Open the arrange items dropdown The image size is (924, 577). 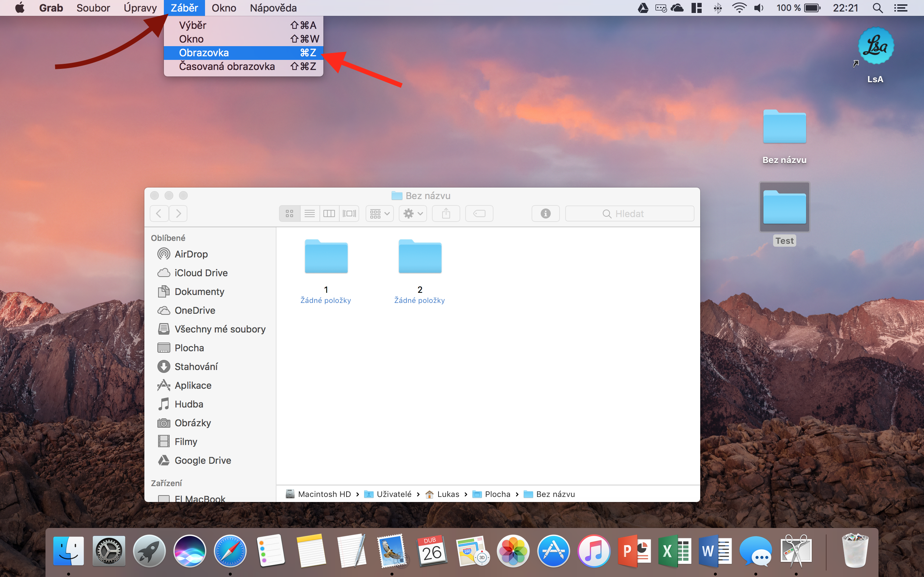380,213
